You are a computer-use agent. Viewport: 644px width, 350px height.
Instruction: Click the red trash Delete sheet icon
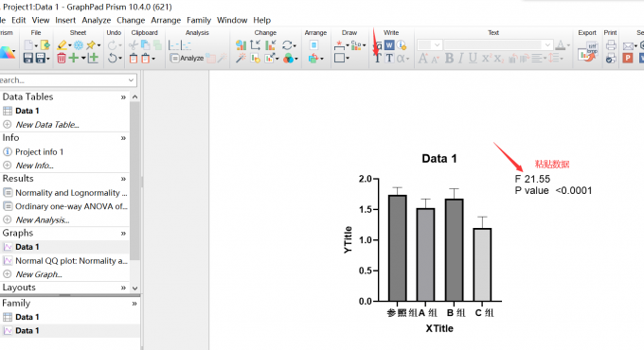[x=62, y=59]
